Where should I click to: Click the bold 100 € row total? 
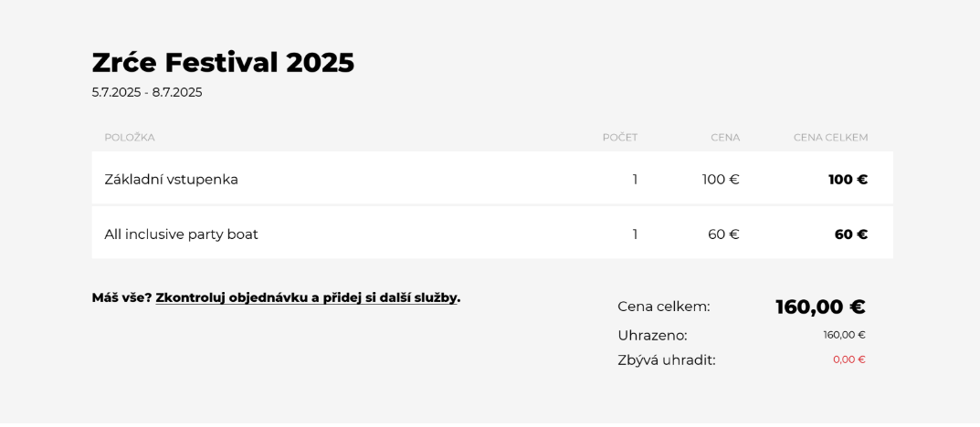coord(848,180)
